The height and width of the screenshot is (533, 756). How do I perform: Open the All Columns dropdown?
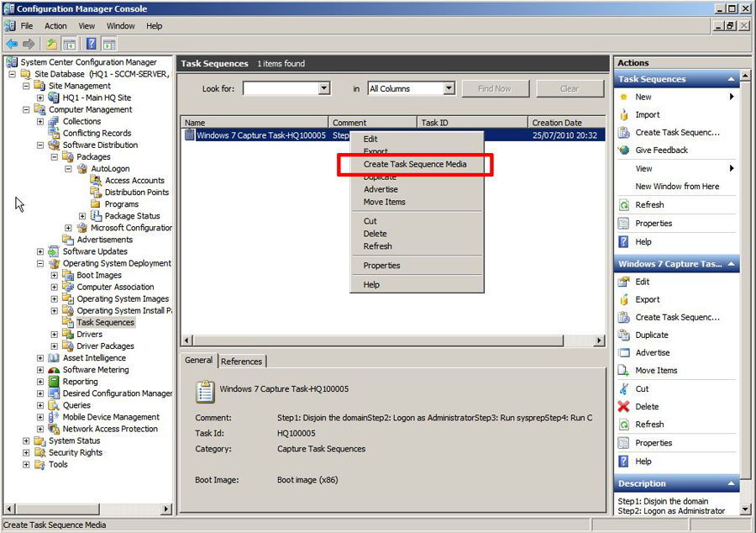[449, 88]
